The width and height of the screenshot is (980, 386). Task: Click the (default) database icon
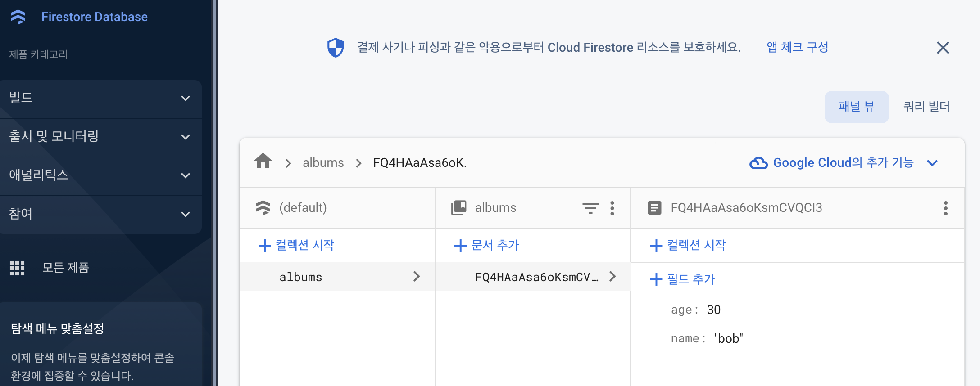coord(263,208)
